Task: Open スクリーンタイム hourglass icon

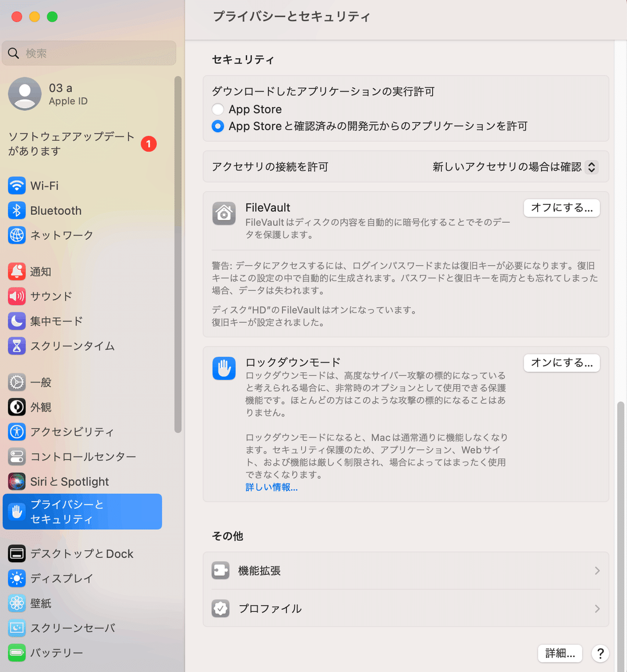Action: click(17, 345)
